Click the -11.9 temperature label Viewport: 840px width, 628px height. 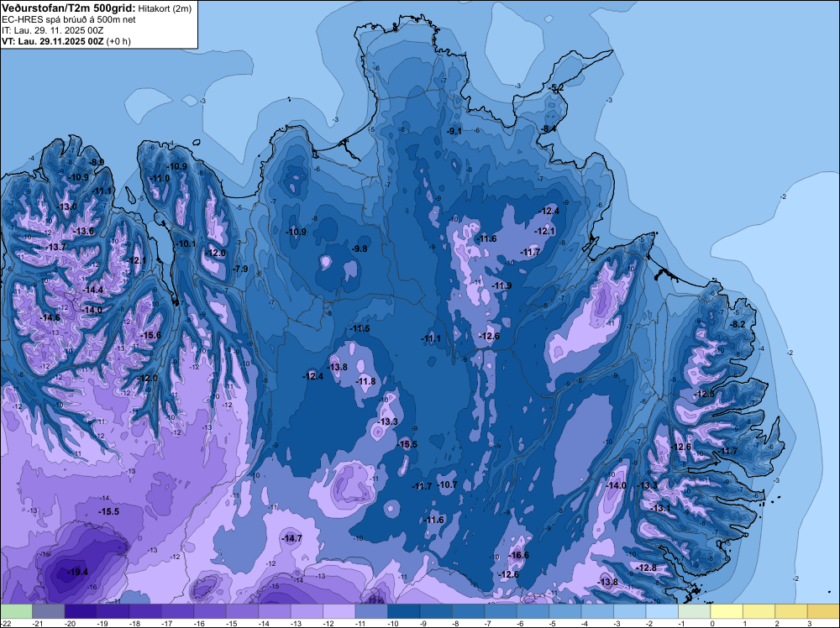501,286
